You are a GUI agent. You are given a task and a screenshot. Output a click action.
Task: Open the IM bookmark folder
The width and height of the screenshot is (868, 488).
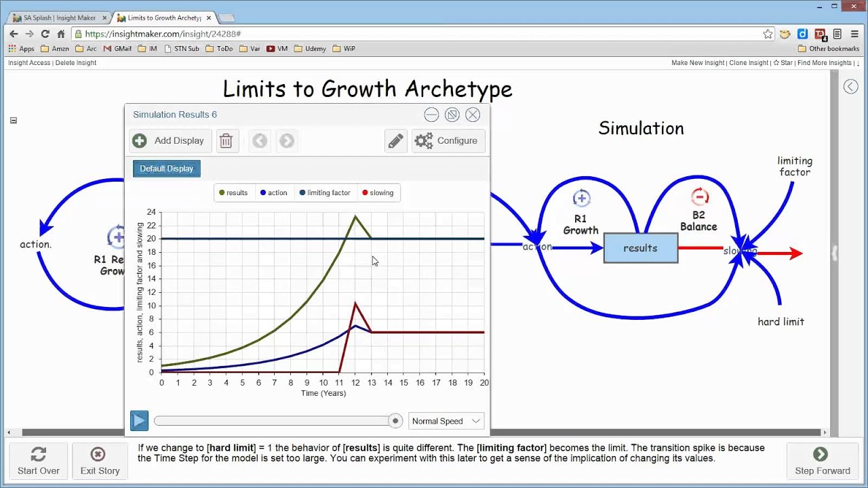tap(147, 49)
